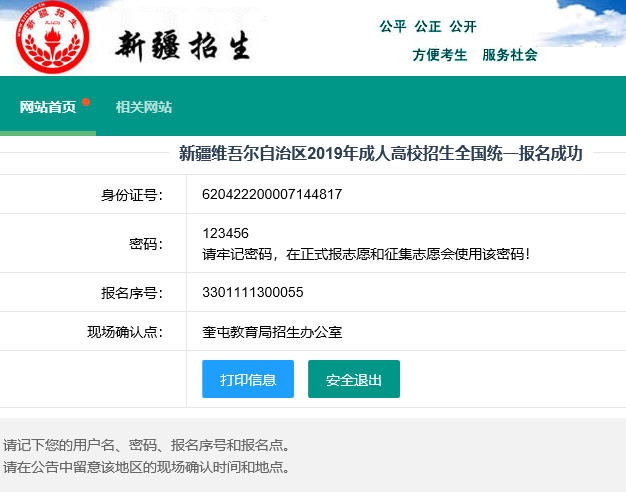Click the 身份证号 field label
This screenshot has width=626, height=501.
[x=131, y=195]
